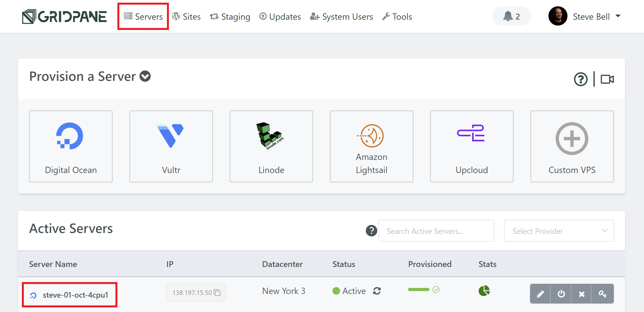Collapse the Provision a Server panel
The width and height of the screenshot is (644, 312).
(x=145, y=76)
